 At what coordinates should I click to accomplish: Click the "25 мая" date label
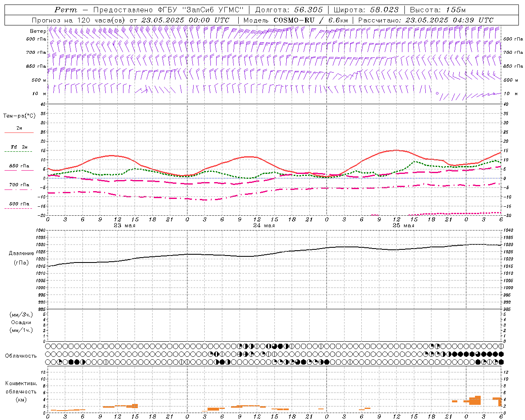tap(403, 226)
